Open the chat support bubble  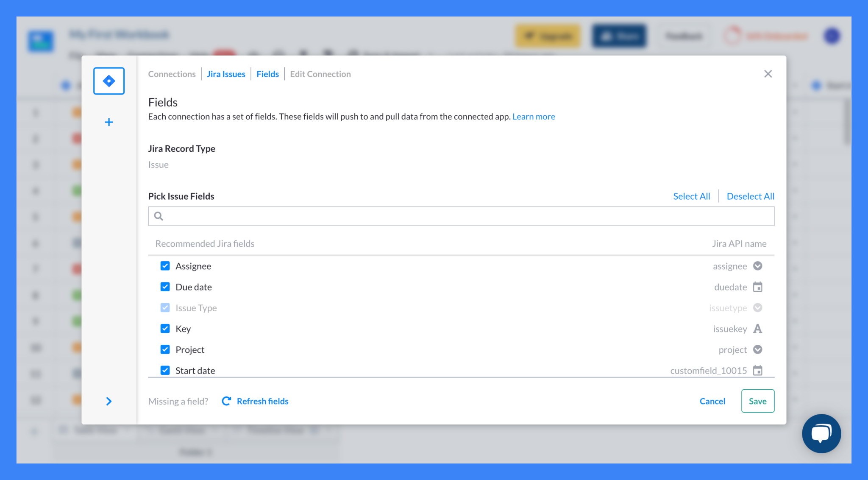coord(821,433)
